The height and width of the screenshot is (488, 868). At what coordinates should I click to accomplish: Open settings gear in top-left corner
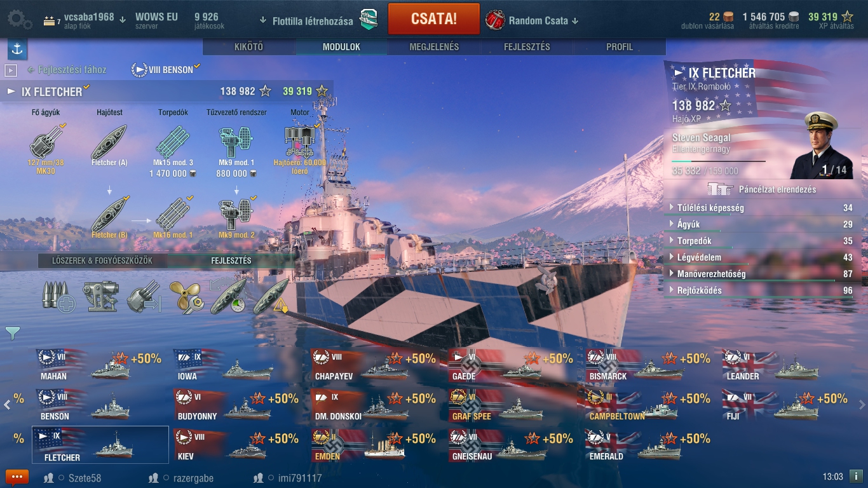(20, 20)
